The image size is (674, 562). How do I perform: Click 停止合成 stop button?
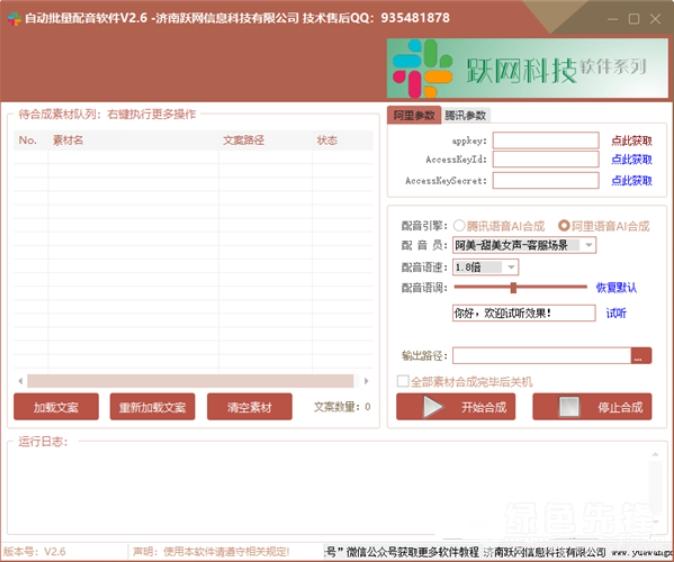[592, 406]
